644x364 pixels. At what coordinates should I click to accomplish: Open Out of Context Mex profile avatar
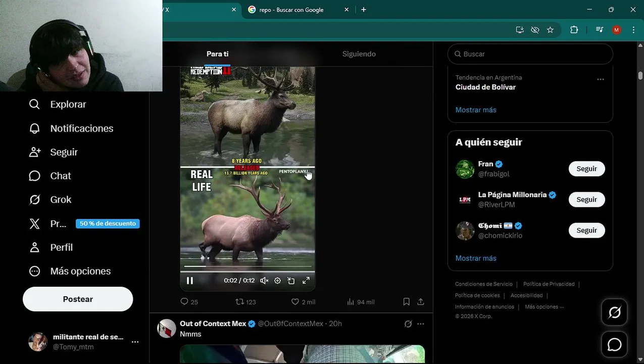pyautogui.click(x=167, y=329)
